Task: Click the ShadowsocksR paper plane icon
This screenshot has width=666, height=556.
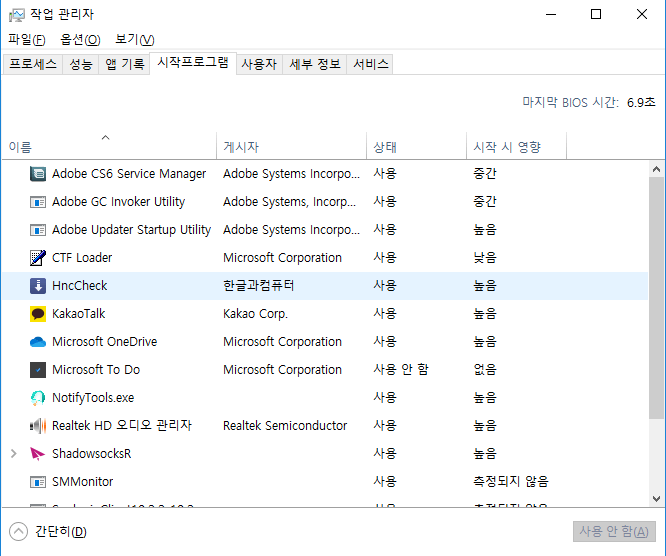Action: coord(38,454)
